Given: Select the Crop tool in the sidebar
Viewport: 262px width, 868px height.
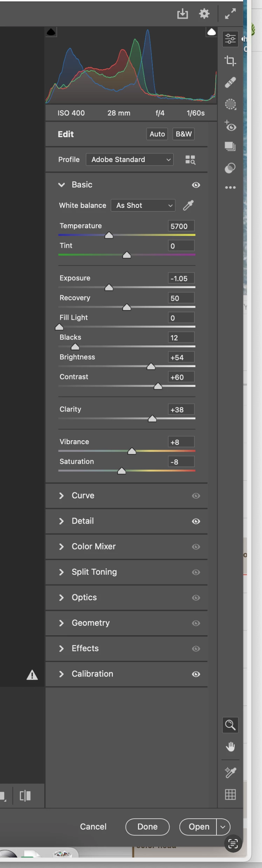Looking at the screenshot, I should pyautogui.click(x=230, y=61).
